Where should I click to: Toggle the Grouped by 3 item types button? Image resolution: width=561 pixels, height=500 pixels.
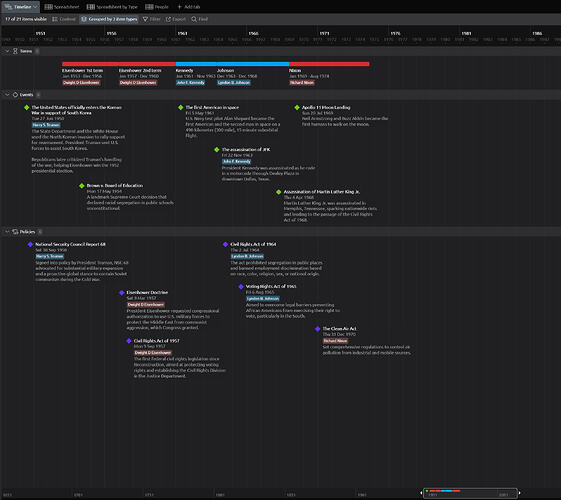109,19
